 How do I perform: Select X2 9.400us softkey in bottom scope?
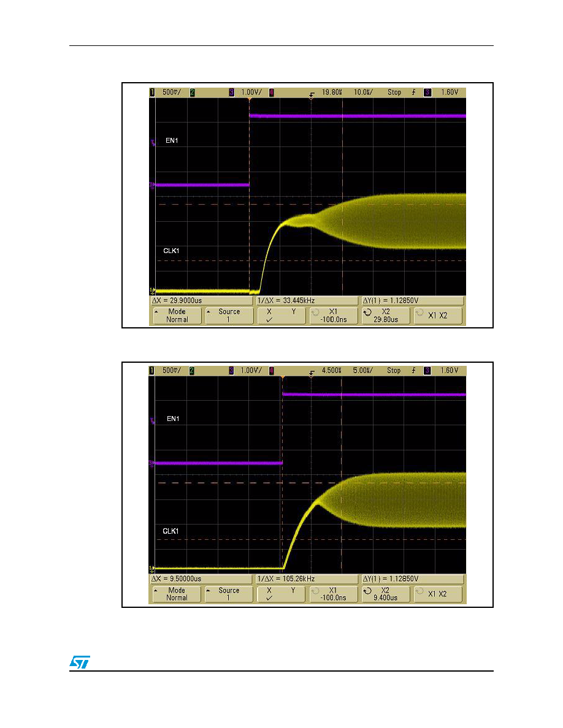[386, 594]
